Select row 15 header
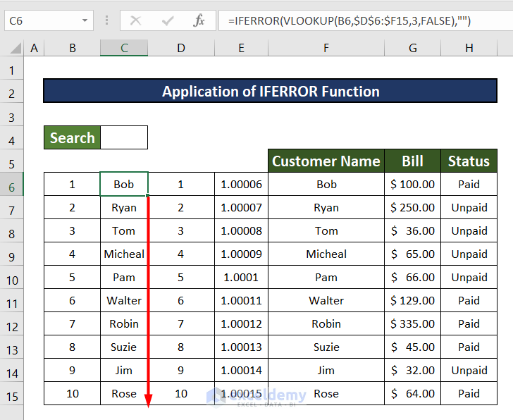Screen dimensions: 513x420 pos(12,395)
